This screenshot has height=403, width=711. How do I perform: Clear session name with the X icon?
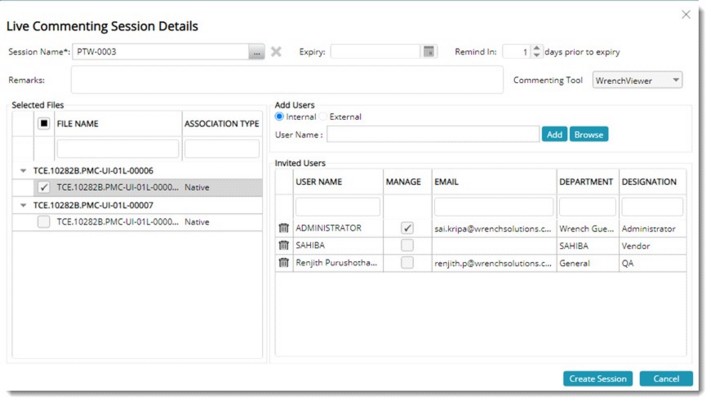tap(276, 52)
